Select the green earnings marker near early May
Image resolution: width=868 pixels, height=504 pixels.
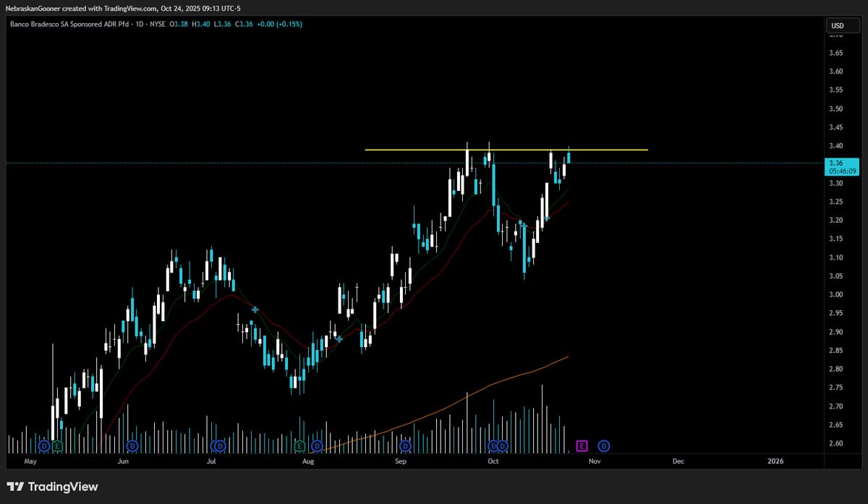coord(56,446)
